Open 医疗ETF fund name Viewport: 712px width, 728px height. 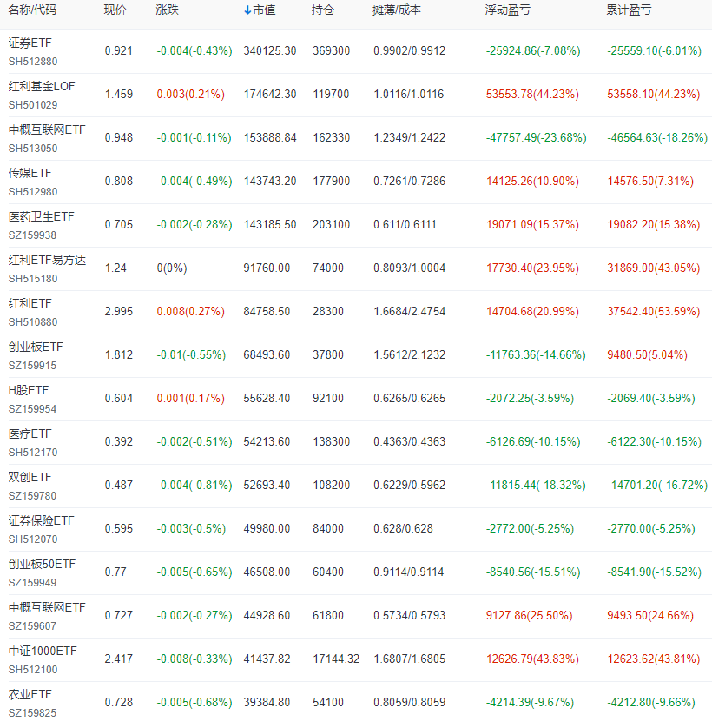tap(30, 433)
